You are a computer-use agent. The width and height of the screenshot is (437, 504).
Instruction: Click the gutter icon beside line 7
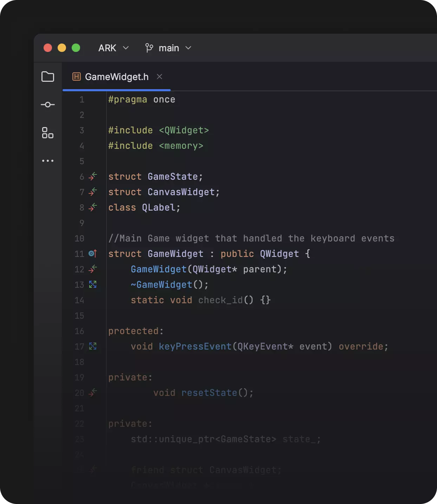coord(93,192)
